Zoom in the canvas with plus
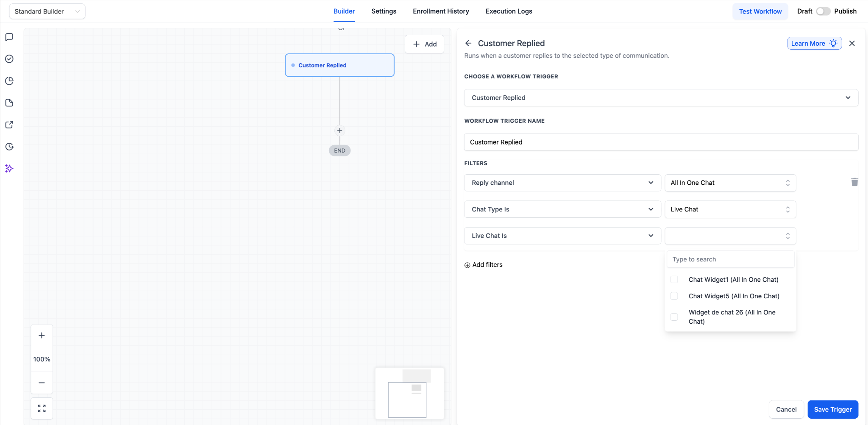Viewport: 868px width, 425px height. click(x=42, y=336)
